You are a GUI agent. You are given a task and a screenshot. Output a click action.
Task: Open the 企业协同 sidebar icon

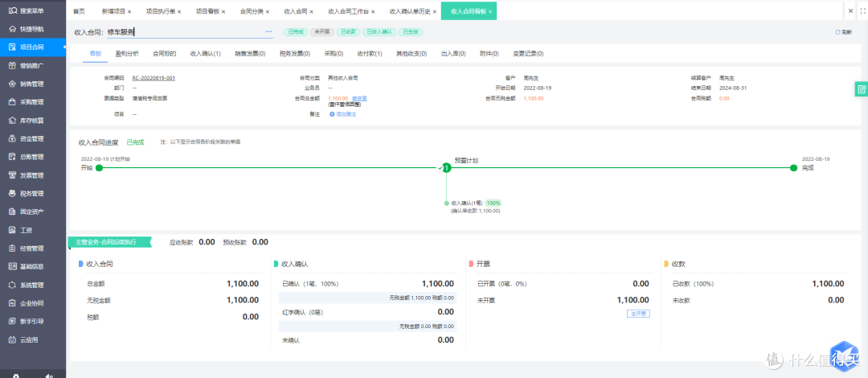click(x=12, y=303)
